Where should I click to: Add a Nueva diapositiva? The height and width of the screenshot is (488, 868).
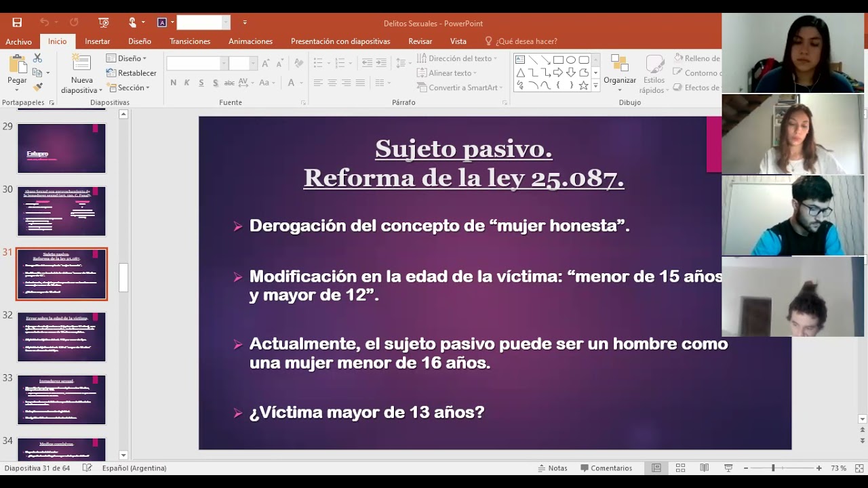(x=81, y=75)
